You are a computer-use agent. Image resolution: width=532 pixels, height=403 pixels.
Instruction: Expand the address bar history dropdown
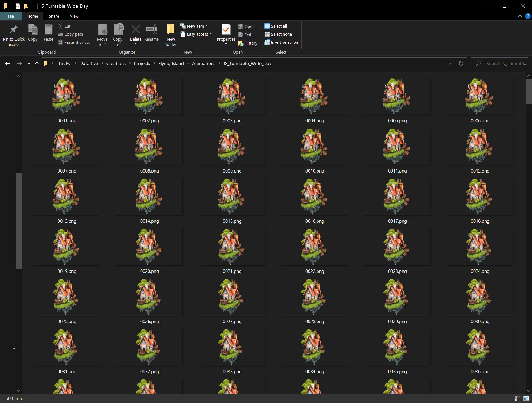point(449,64)
